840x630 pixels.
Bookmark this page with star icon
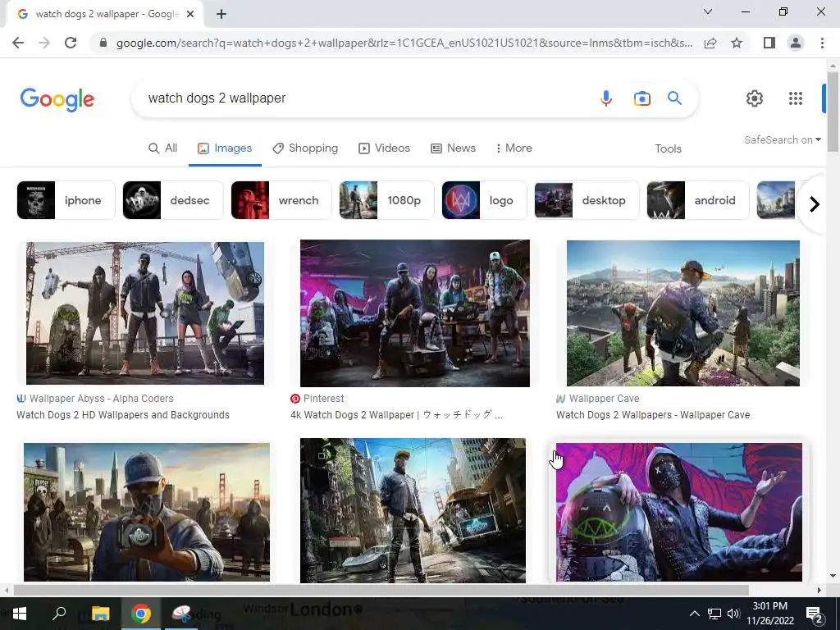[737, 43]
